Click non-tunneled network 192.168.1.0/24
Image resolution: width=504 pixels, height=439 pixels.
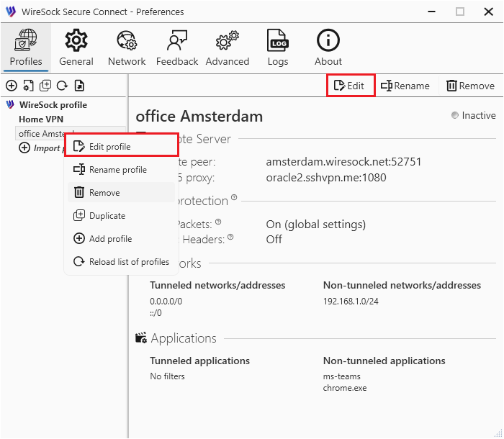pyautogui.click(x=351, y=302)
